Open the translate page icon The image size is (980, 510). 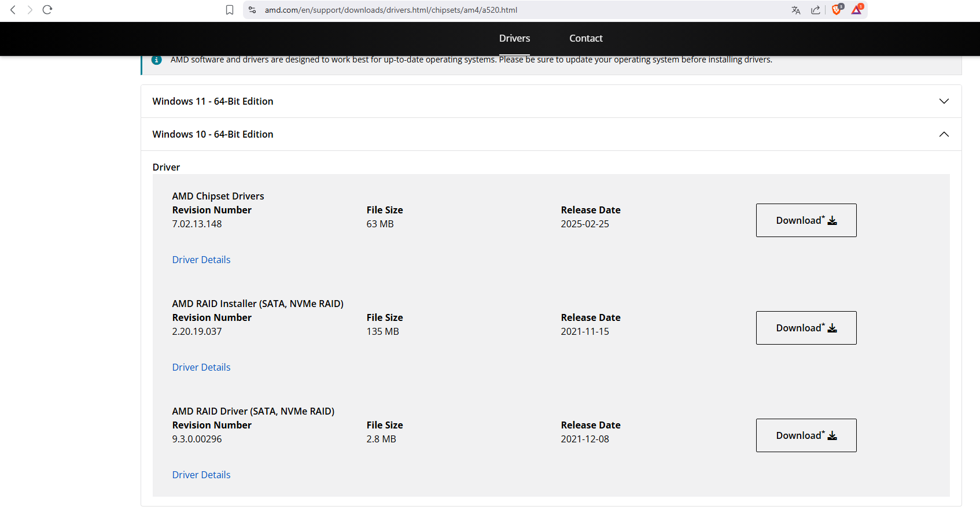click(x=796, y=10)
